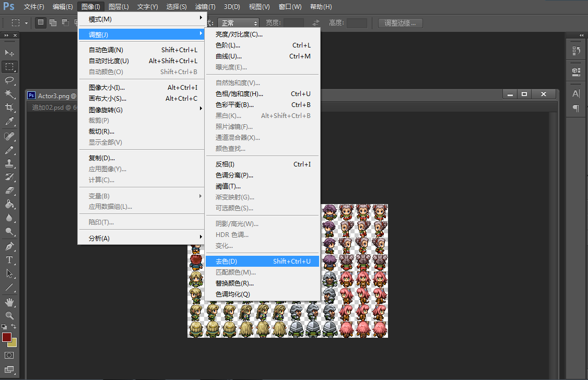Screen dimensions: 588x380
Task: Select the Move tool
Action: (x=9, y=53)
